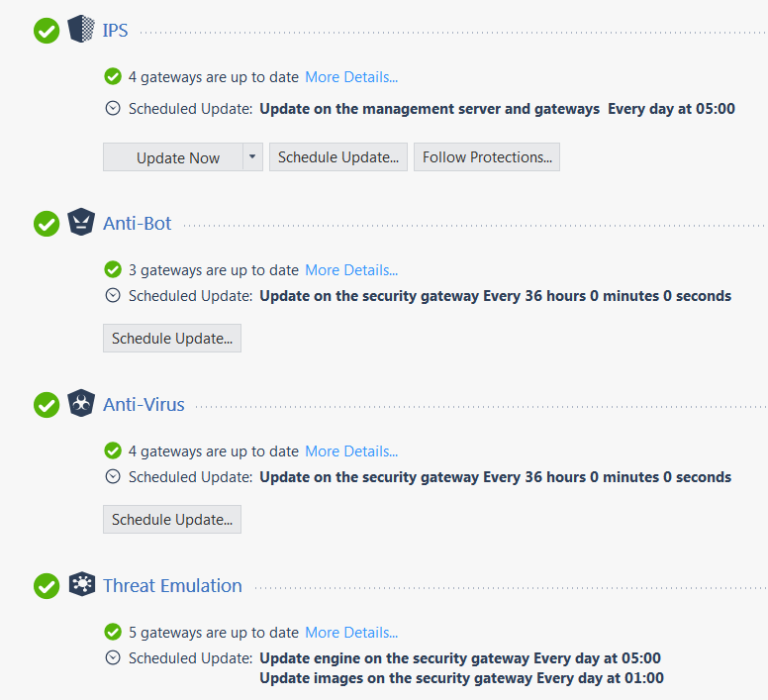Click green status check beside Anti-Virus heading
Image resolution: width=768 pixels, height=700 pixels.
(x=47, y=405)
